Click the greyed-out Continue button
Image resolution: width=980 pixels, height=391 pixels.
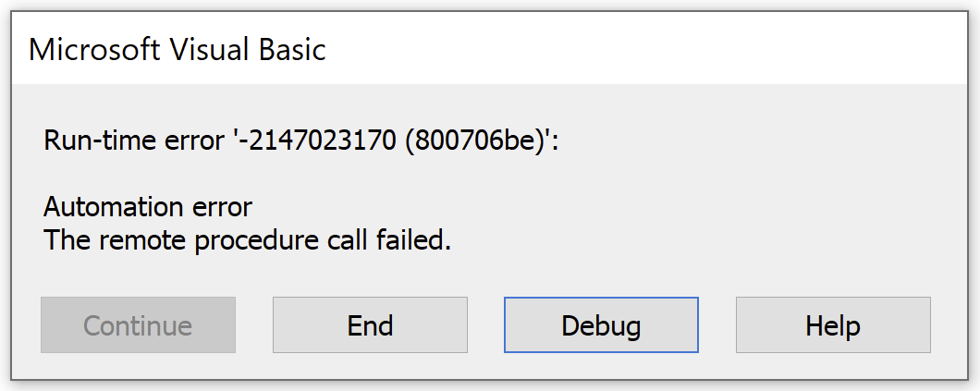[138, 325]
